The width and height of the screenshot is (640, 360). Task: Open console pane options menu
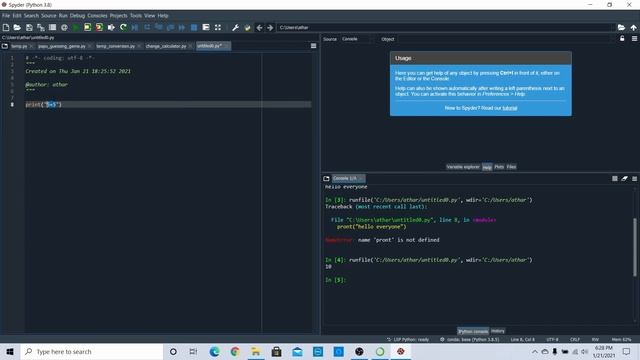click(634, 178)
